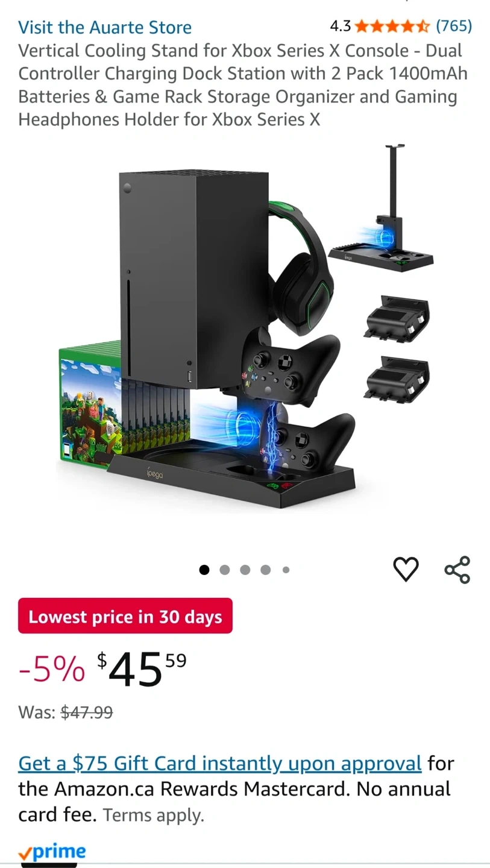Select the fourth image carousel dot

point(266,570)
